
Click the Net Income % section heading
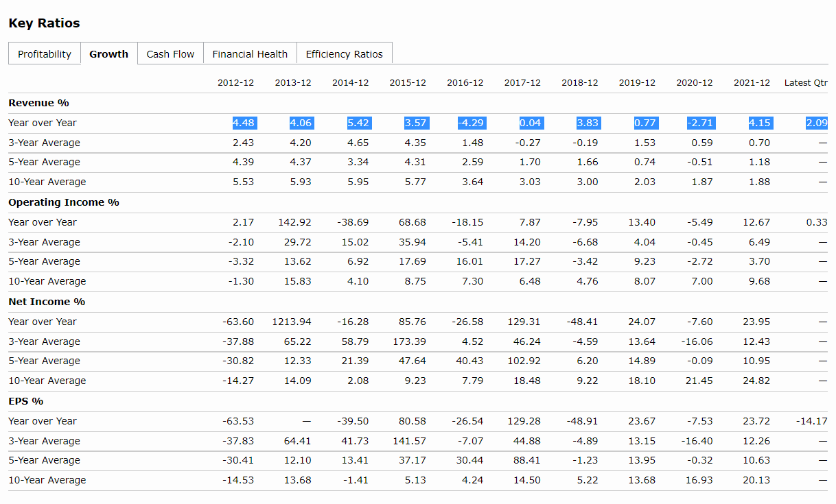click(47, 302)
